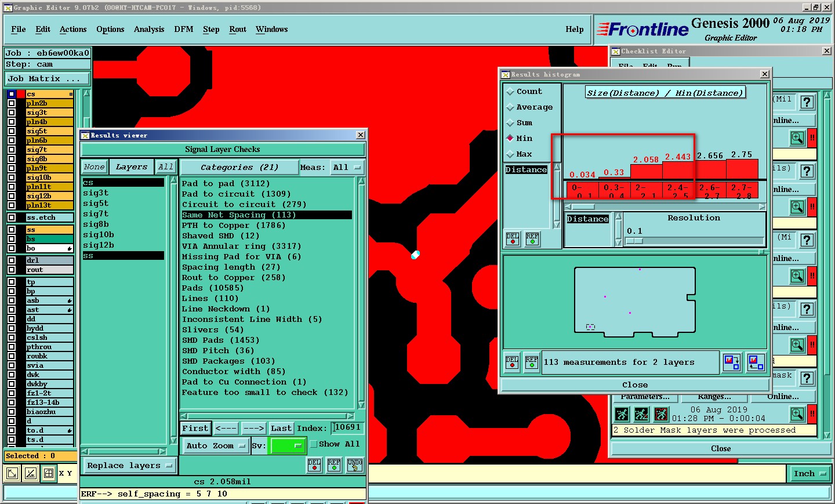Image resolution: width=835 pixels, height=504 pixels.
Task: Click the next arrow ---> button
Action: (253, 429)
